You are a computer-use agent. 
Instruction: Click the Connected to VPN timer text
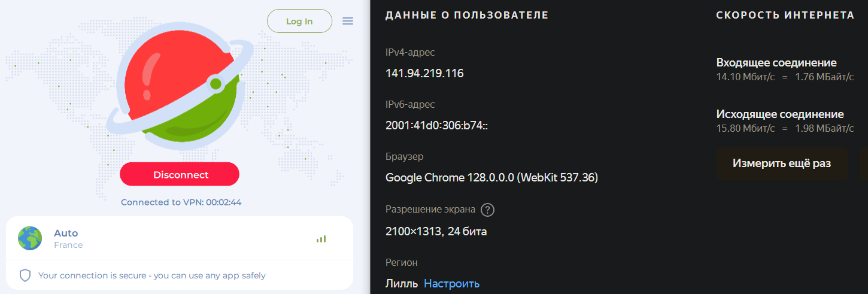pos(181,202)
